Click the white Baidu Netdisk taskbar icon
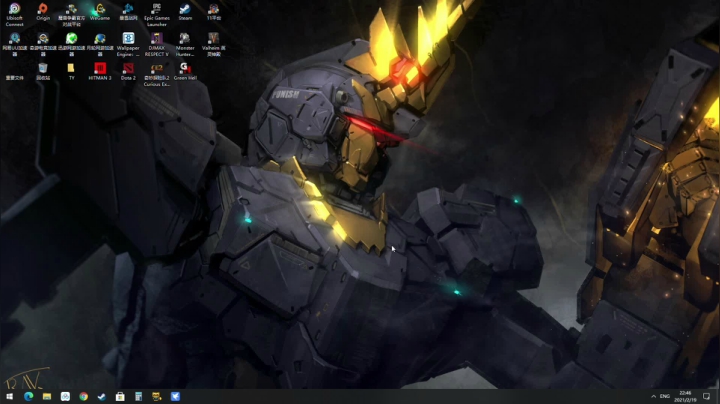The image size is (720, 404). click(x=65, y=396)
